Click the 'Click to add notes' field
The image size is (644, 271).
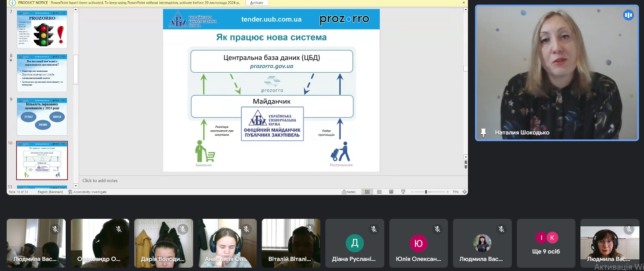coord(273,180)
